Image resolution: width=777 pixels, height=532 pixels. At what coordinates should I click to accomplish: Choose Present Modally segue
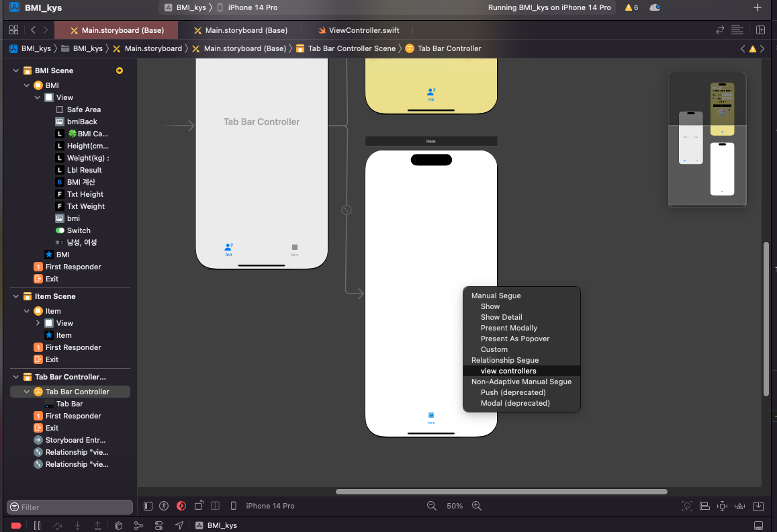click(508, 328)
